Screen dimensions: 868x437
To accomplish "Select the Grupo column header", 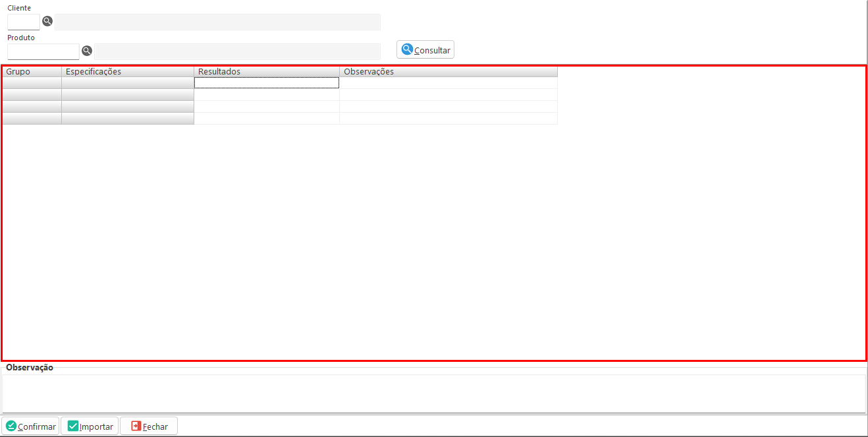I will tap(32, 71).
